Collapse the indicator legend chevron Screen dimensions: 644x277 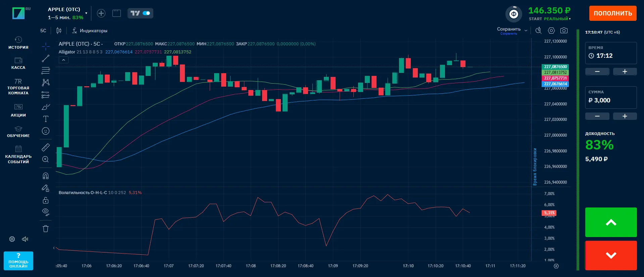coord(63,60)
